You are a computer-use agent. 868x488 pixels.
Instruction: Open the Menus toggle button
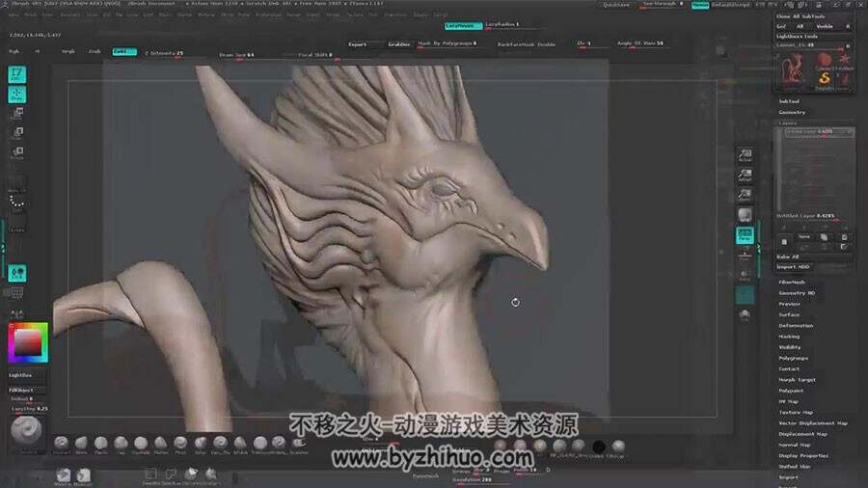(x=700, y=5)
